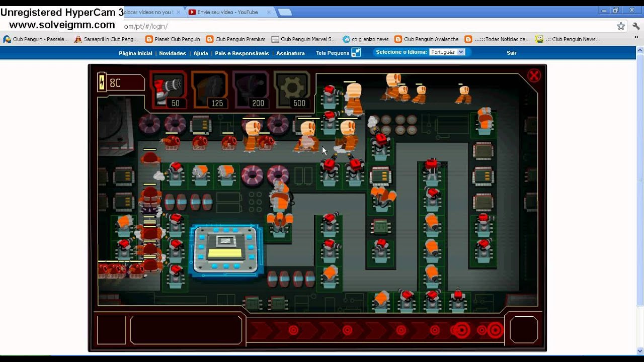Select the orange cannon costing 125
The image size is (644, 362).
click(209, 89)
